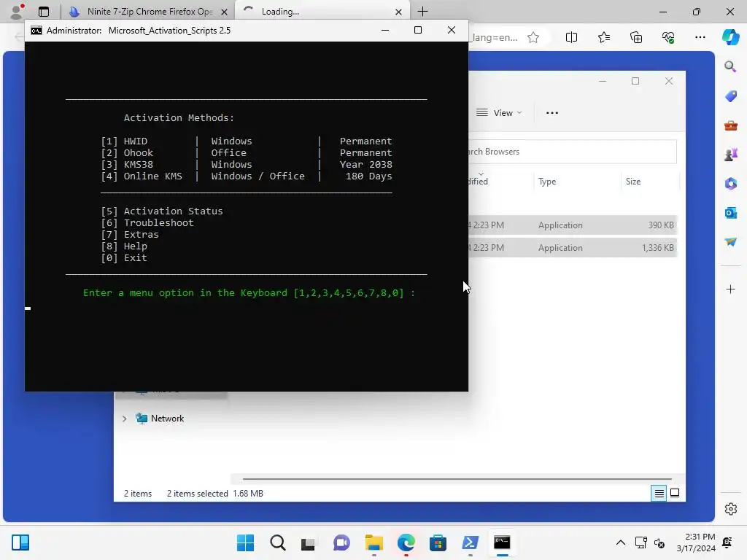The width and height of the screenshot is (747, 560).
Task: Open Copilot in Edge sidebar
Action: pyautogui.click(x=730, y=37)
